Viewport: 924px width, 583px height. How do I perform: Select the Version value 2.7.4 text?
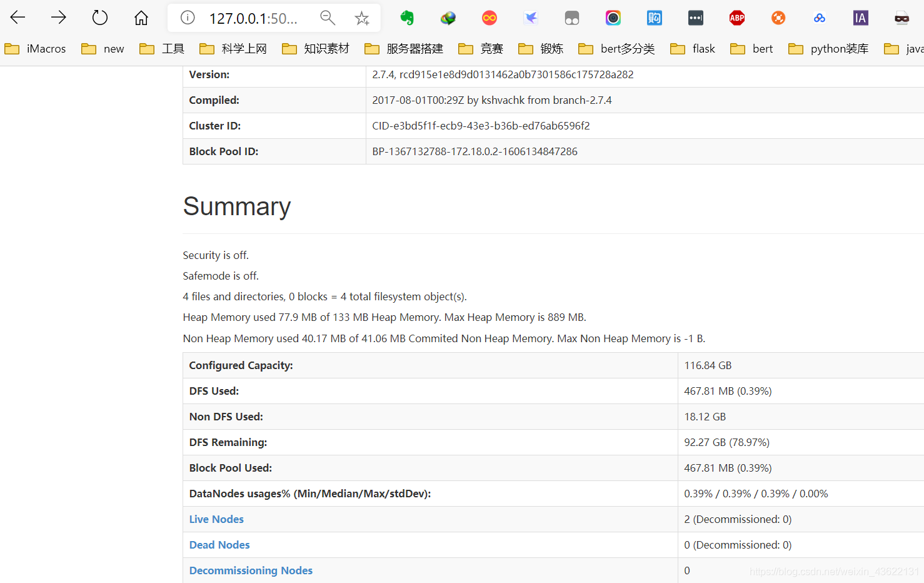coord(503,74)
